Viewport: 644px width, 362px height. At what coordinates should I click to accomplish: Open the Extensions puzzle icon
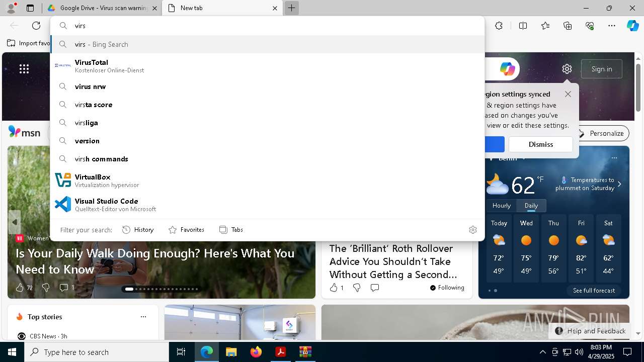tap(499, 26)
